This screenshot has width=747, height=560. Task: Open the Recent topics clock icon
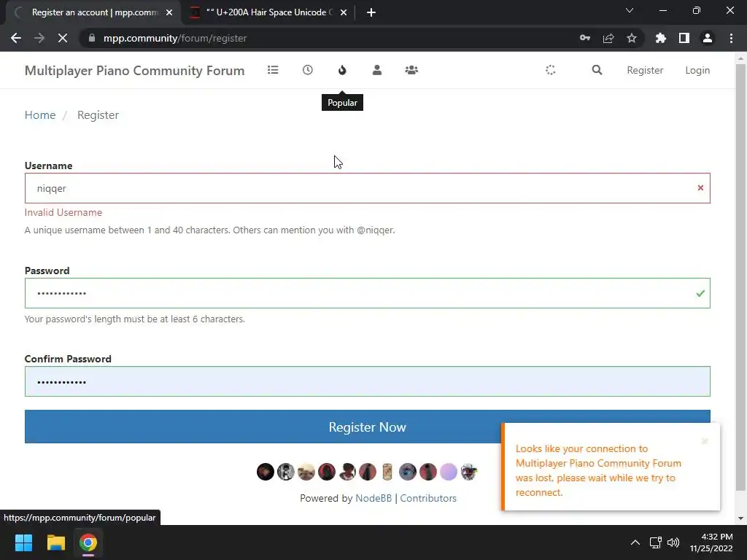pyautogui.click(x=308, y=70)
